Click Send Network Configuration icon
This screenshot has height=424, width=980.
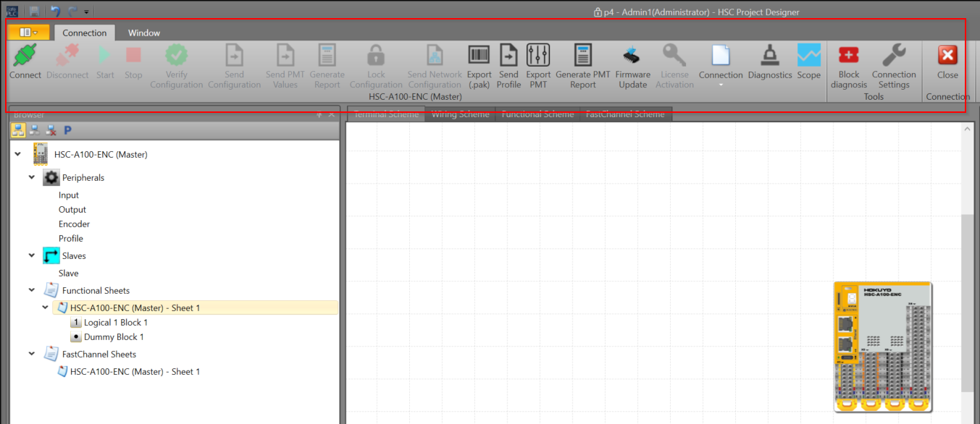(x=435, y=55)
